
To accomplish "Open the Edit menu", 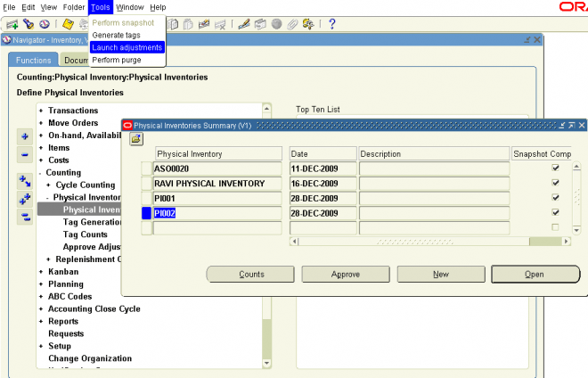I will coord(29,7).
